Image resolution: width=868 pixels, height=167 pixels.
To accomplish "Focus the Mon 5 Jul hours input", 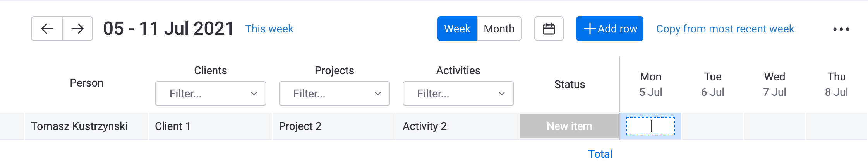I will [651, 126].
